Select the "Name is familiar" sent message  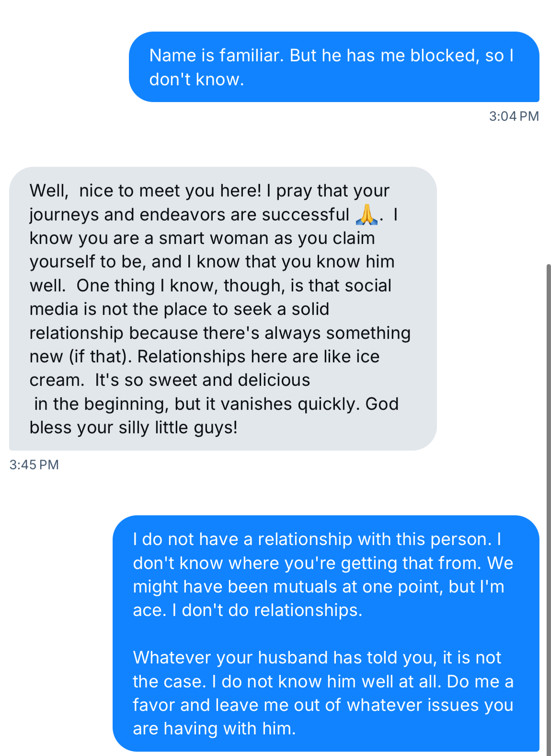pyautogui.click(x=333, y=67)
